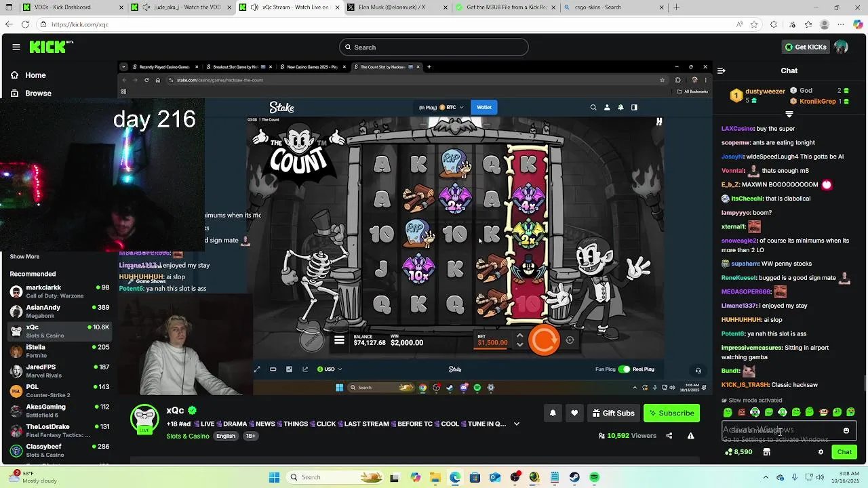Open the browser extensions icon
Viewport: 868px width, 488px height.
pyautogui.click(x=774, y=24)
